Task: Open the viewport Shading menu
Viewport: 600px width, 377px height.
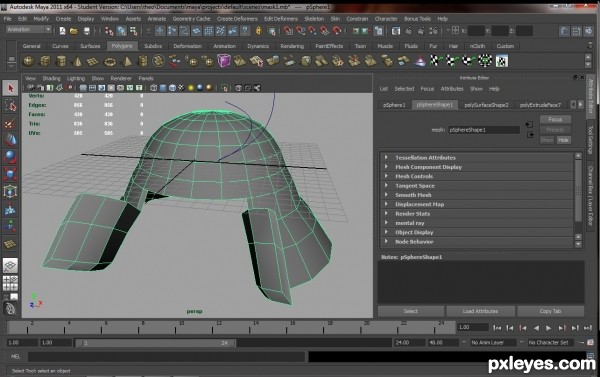Action: [x=52, y=78]
